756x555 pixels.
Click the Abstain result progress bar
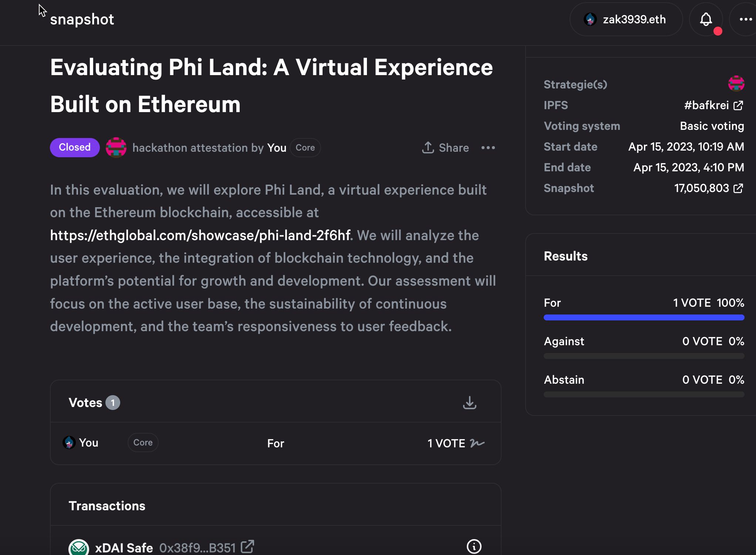(644, 394)
